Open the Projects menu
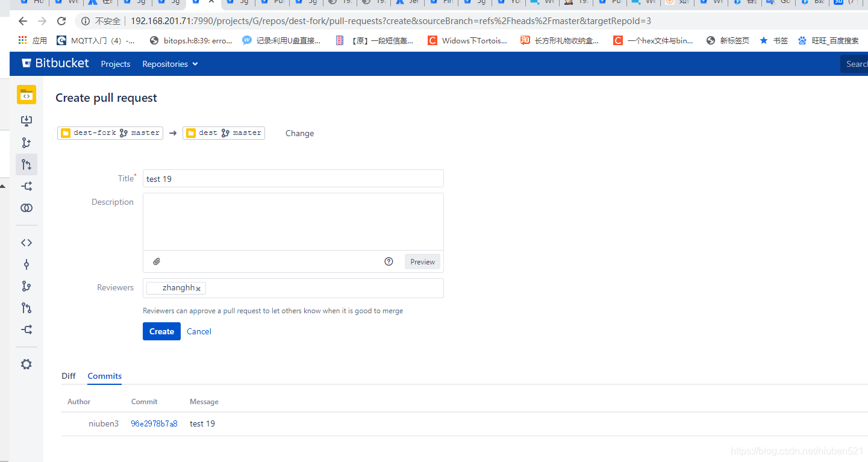This screenshot has width=868, height=462. tap(115, 64)
